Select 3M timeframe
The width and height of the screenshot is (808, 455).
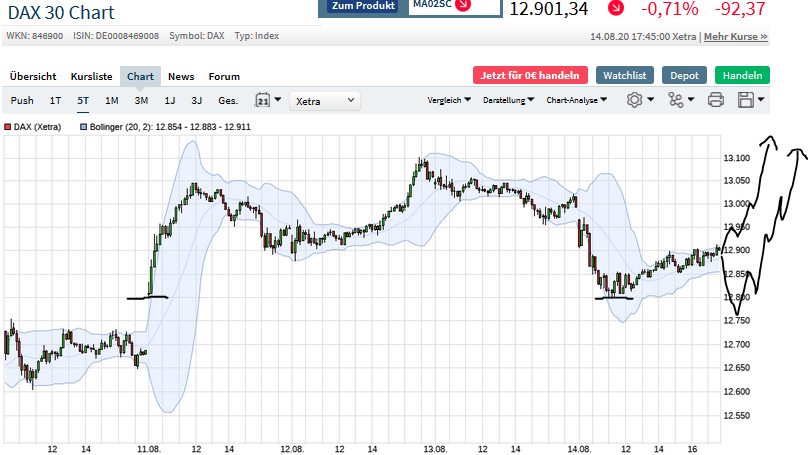coord(141,100)
